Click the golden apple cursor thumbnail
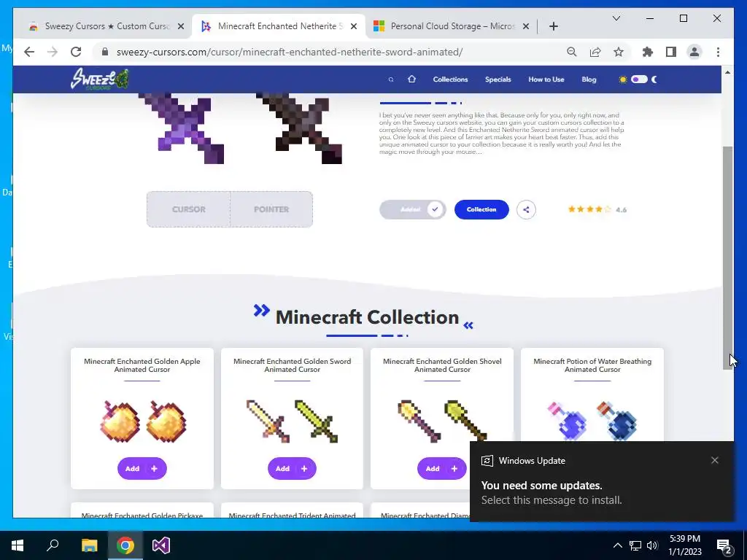747x560 pixels. 143,422
